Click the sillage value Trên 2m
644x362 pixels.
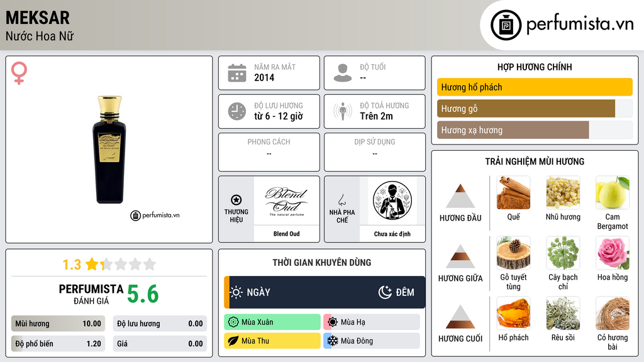tap(376, 116)
